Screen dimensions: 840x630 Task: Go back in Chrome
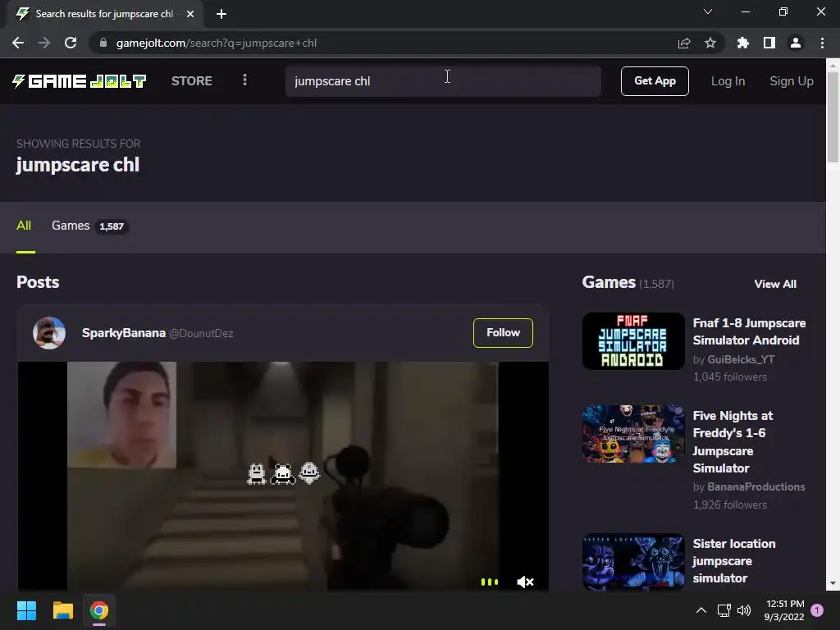[x=18, y=43]
